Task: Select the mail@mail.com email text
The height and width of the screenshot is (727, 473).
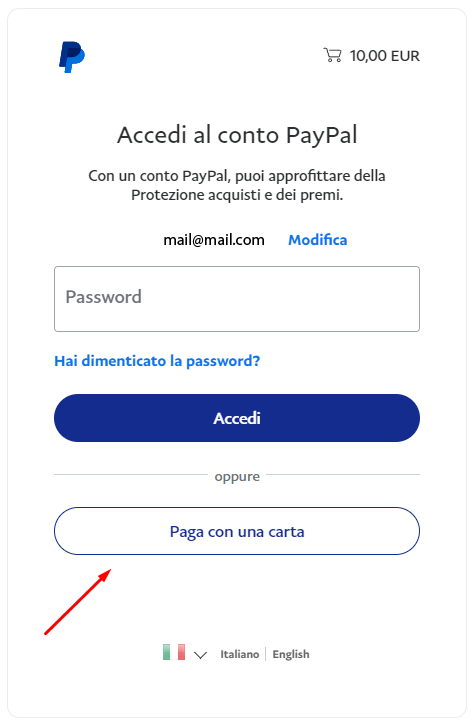Action: (214, 240)
